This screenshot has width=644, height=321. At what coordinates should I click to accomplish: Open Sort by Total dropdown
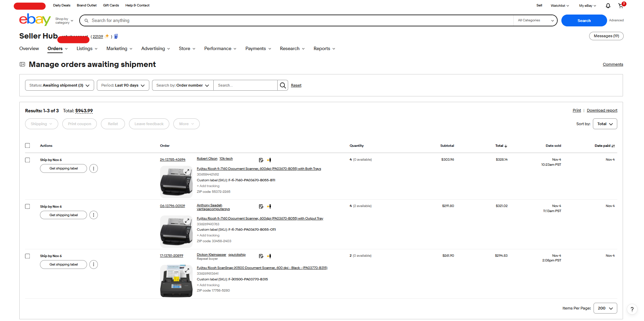pos(605,124)
